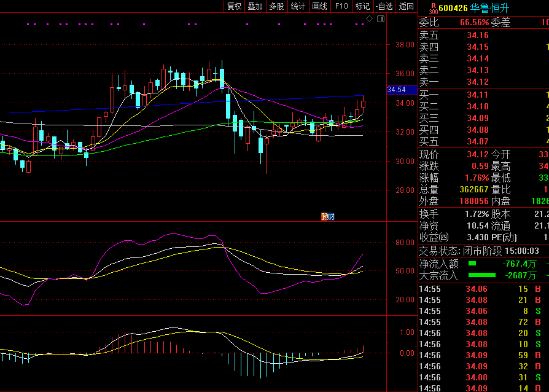Click the 1.00 level on MACD axis
549x392 pixels.
[x=407, y=332]
